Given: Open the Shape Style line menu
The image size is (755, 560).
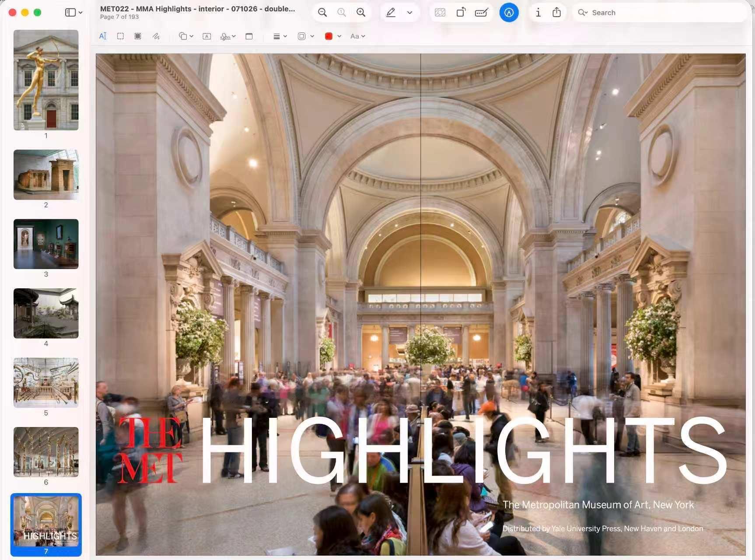Looking at the screenshot, I should pyautogui.click(x=280, y=36).
